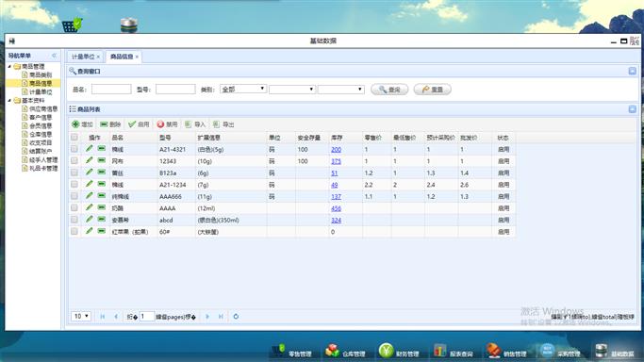This screenshot has height=362, width=644.
Task: Collapse the 商品管理 tree folder
Action: coord(9,67)
